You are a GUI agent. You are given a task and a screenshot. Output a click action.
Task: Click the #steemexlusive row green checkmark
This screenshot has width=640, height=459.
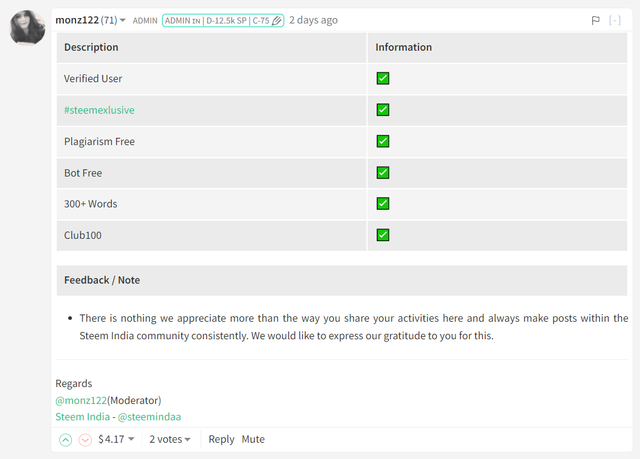click(x=383, y=110)
